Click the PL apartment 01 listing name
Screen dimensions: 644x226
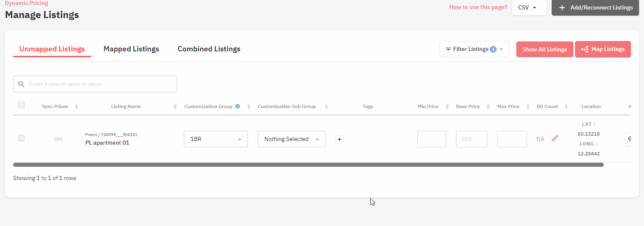point(107,143)
